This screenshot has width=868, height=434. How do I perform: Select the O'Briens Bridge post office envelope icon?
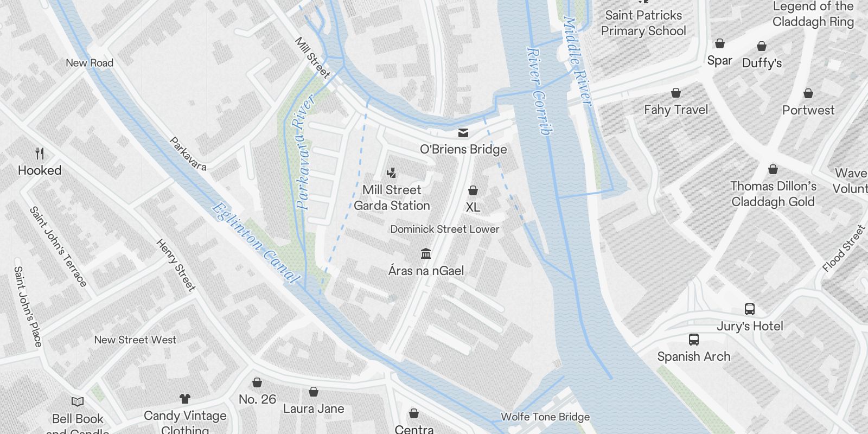463,133
